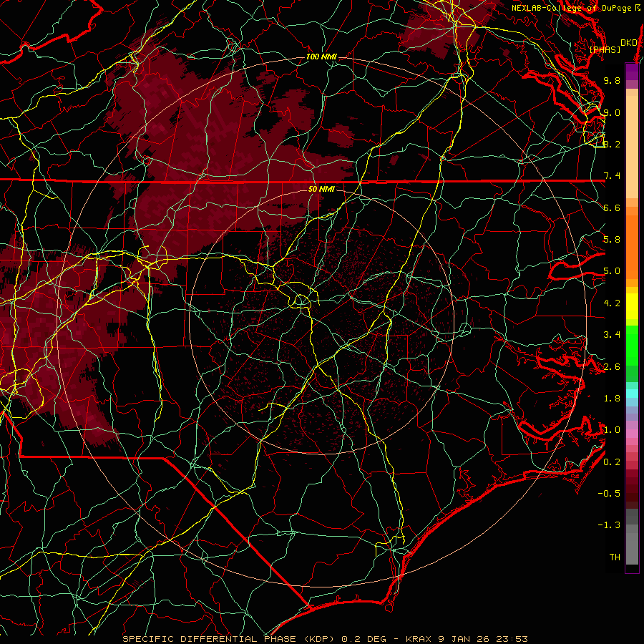Click the 6.6 value on the color scale
This screenshot has height=644, width=644.
tap(612, 208)
